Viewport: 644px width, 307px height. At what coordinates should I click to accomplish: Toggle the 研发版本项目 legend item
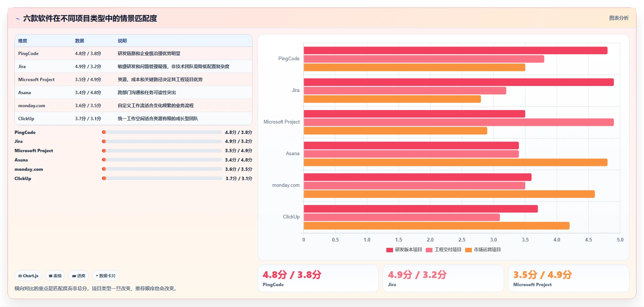404,250
